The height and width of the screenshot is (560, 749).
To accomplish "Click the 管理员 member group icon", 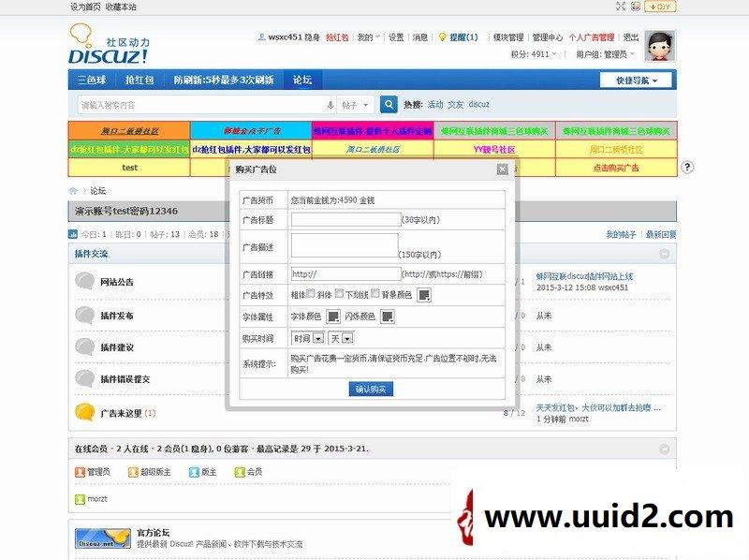I will [x=80, y=471].
